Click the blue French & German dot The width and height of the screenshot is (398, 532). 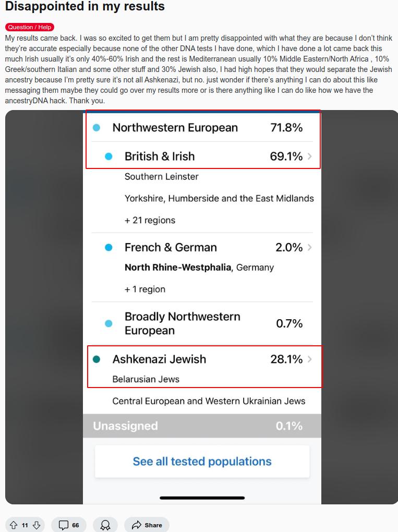(x=108, y=248)
